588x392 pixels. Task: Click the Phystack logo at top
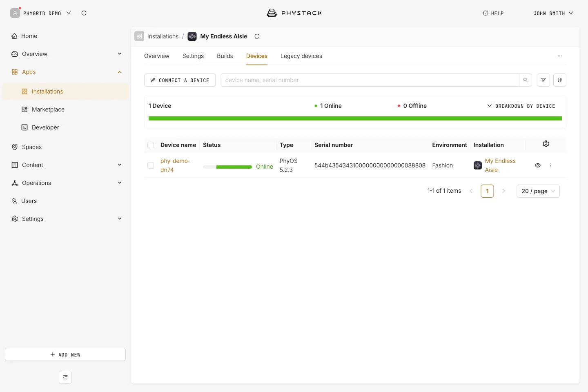[x=294, y=13]
